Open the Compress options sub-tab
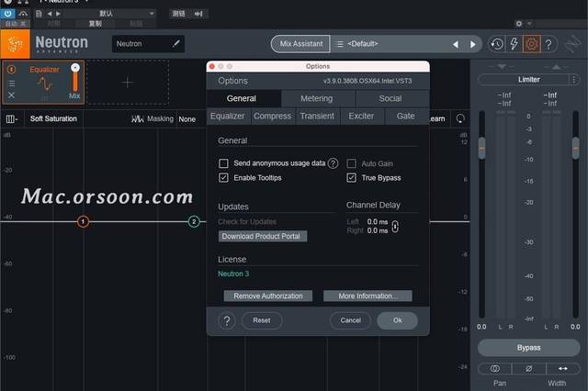 273,116
